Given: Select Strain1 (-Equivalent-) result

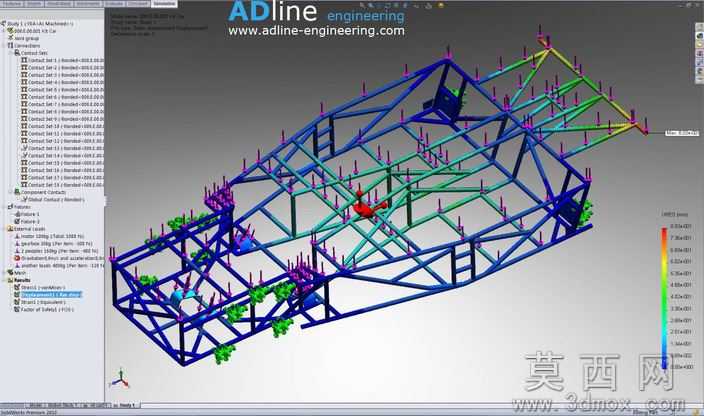Looking at the screenshot, I should pos(43,302).
